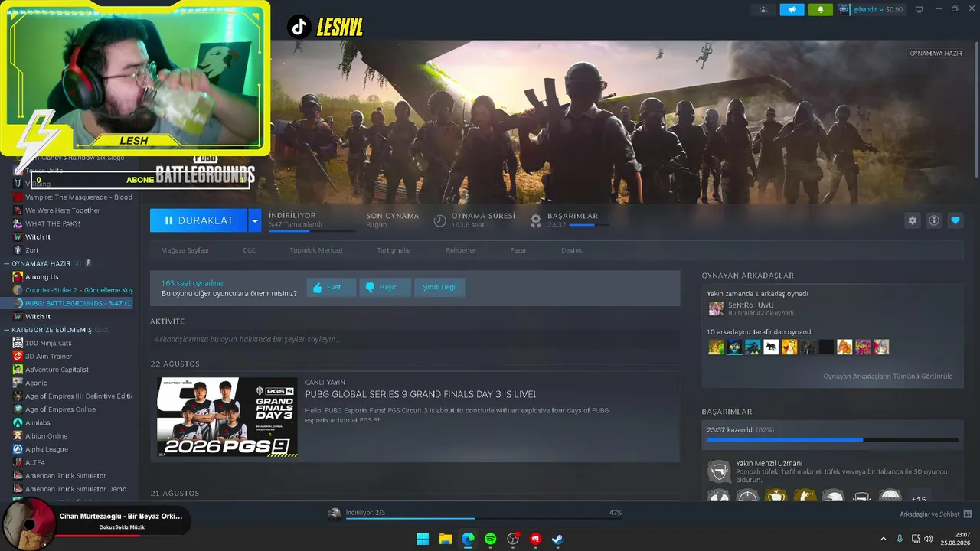Viewport: 980px width, 551px height.
Task: Click the 23/37 kazanıldı achievements progress bar
Action: 832,440
